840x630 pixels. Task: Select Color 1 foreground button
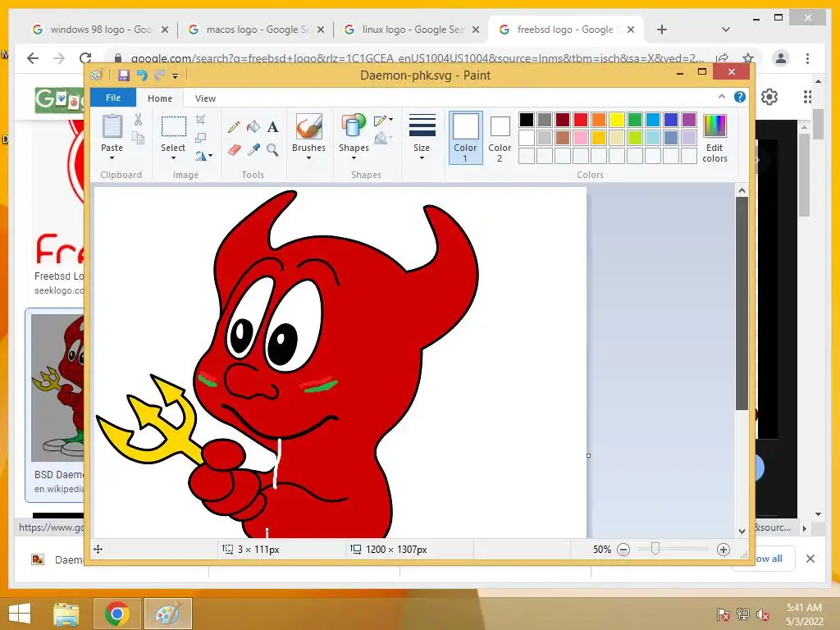(466, 137)
